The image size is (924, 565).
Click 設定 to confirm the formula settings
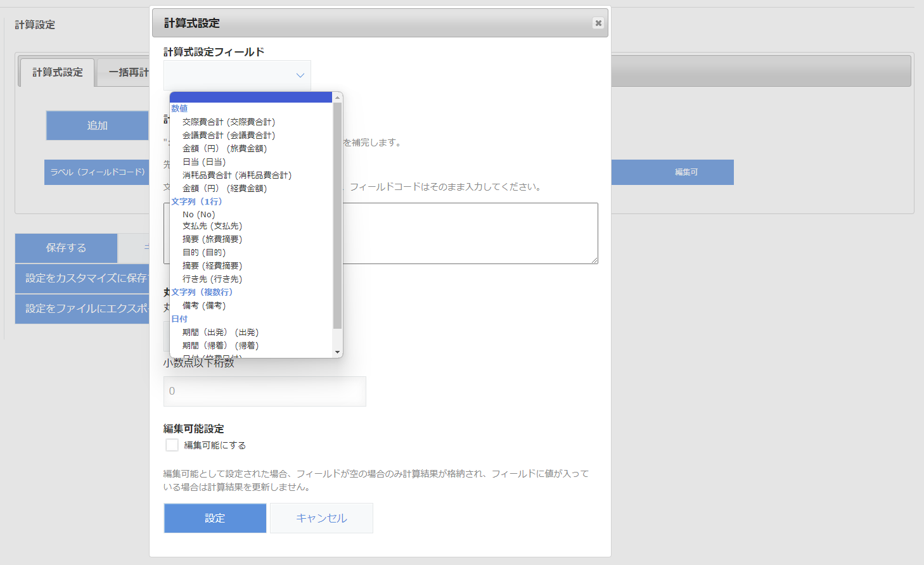[215, 518]
